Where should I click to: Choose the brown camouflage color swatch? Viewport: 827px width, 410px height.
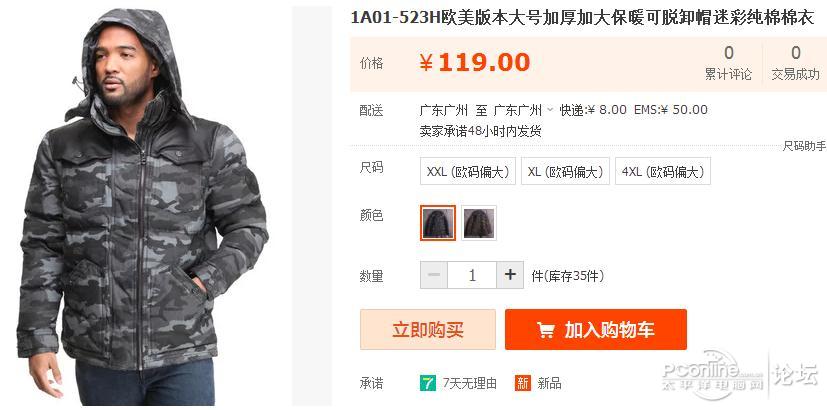pyautogui.click(x=479, y=223)
